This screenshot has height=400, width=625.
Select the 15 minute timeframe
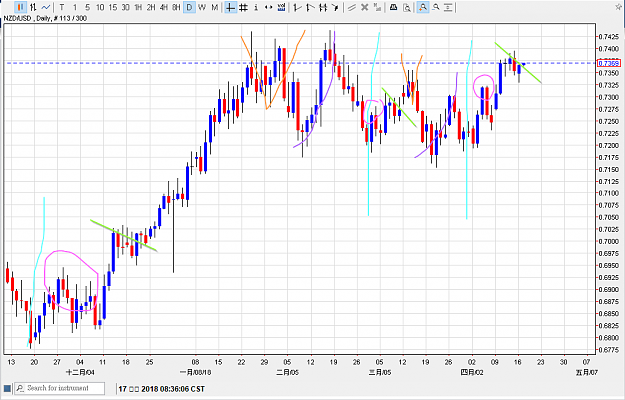click(113, 7)
